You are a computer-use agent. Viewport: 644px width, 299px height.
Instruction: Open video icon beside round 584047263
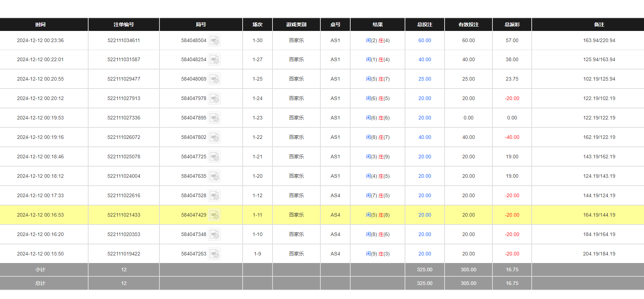coord(214,254)
